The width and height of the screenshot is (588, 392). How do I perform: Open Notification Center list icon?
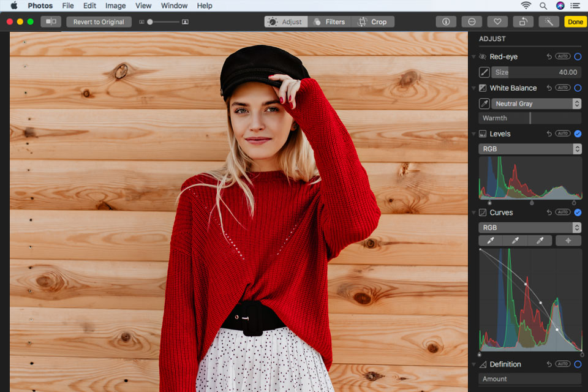click(x=575, y=6)
